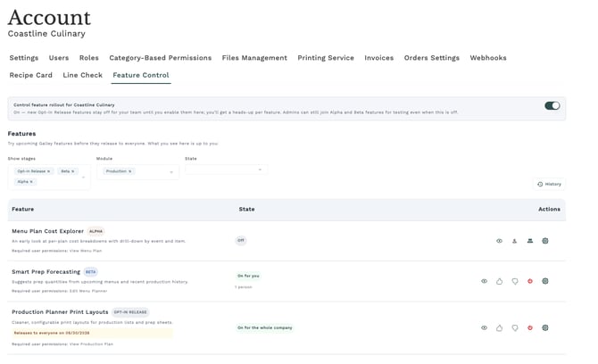Screen dimensions: 598x364
Task: Go to the Roles tab
Action: pyautogui.click(x=89, y=58)
